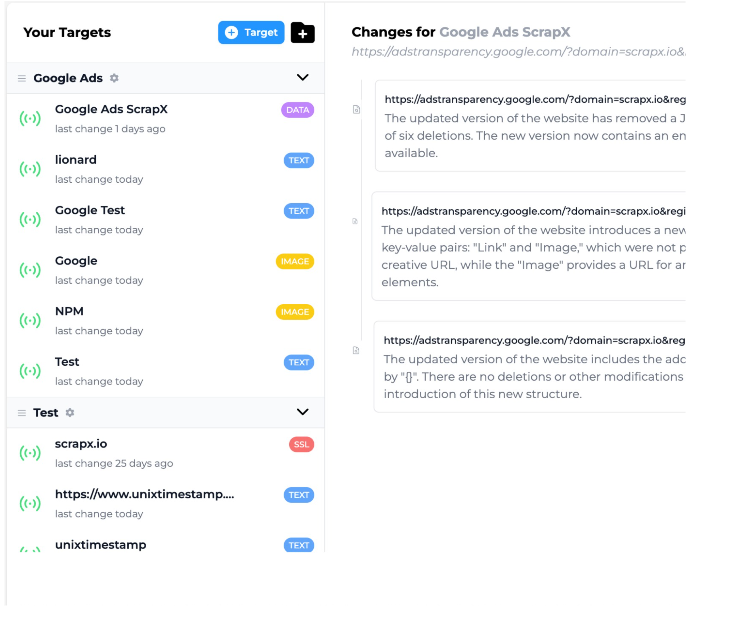Click monitoring signal icon for lionard
Screen dimensions: 734x622
pyautogui.click(x=30, y=169)
